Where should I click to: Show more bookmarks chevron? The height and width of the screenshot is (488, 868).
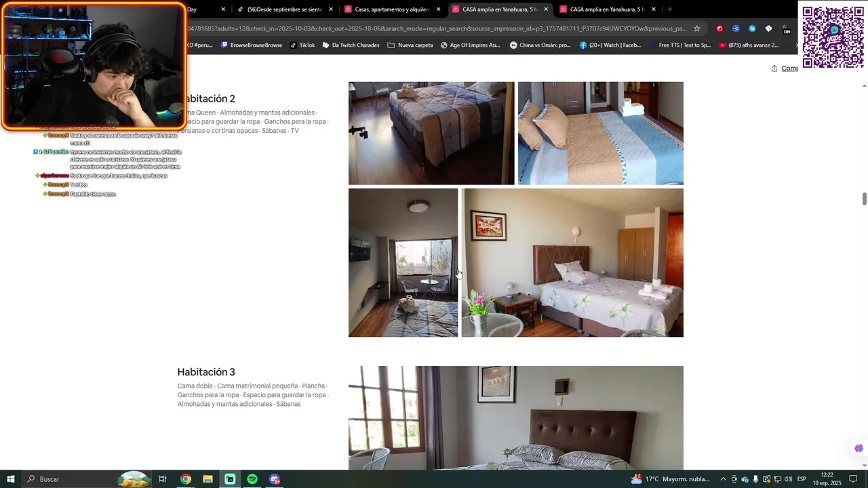[797, 45]
